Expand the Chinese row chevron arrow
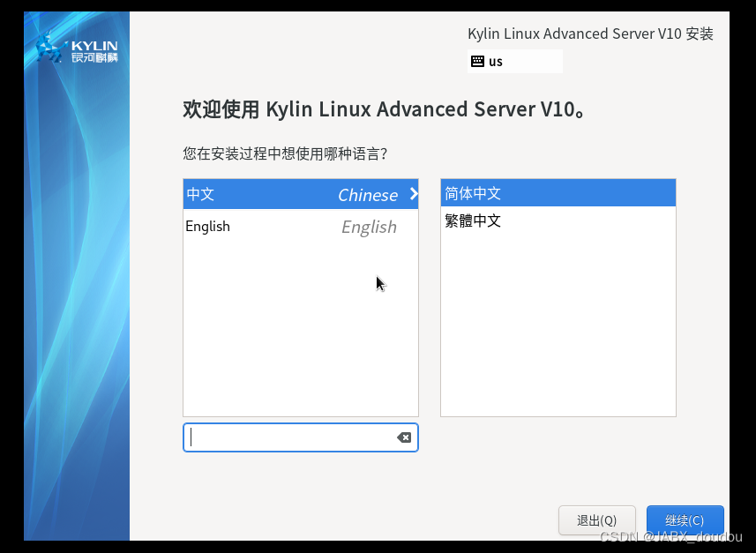The width and height of the screenshot is (756, 553). tap(413, 194)
